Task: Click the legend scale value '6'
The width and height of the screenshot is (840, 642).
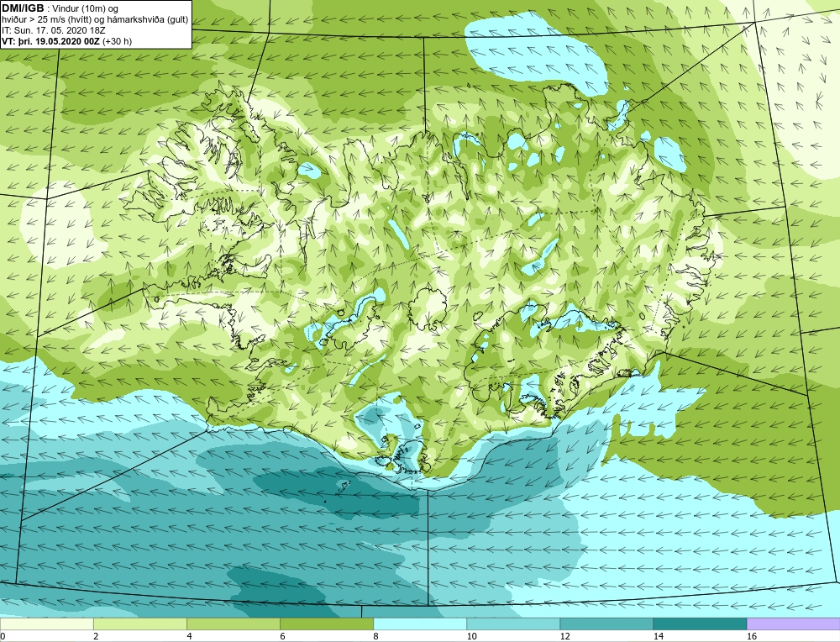Action: (x=282, y=637)
